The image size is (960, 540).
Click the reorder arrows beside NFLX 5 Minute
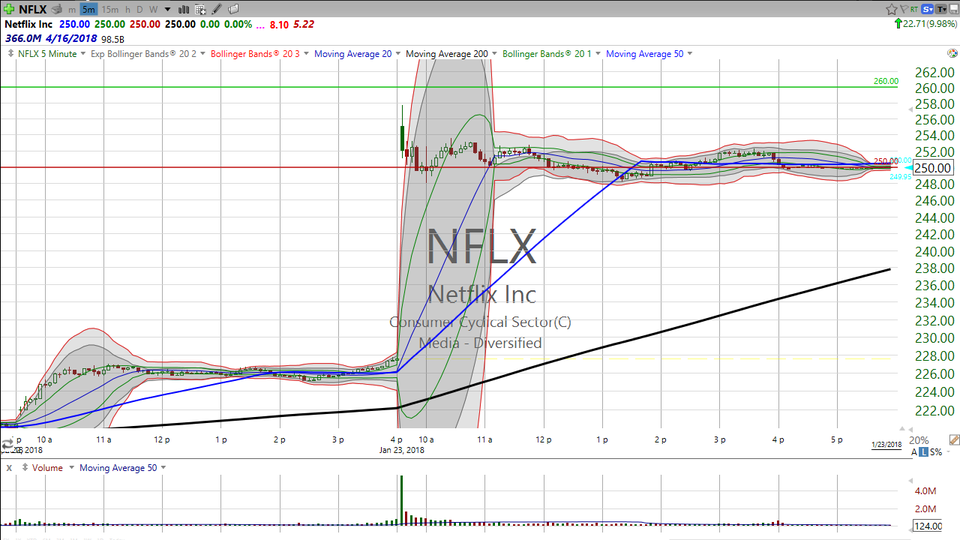point(10,53)
